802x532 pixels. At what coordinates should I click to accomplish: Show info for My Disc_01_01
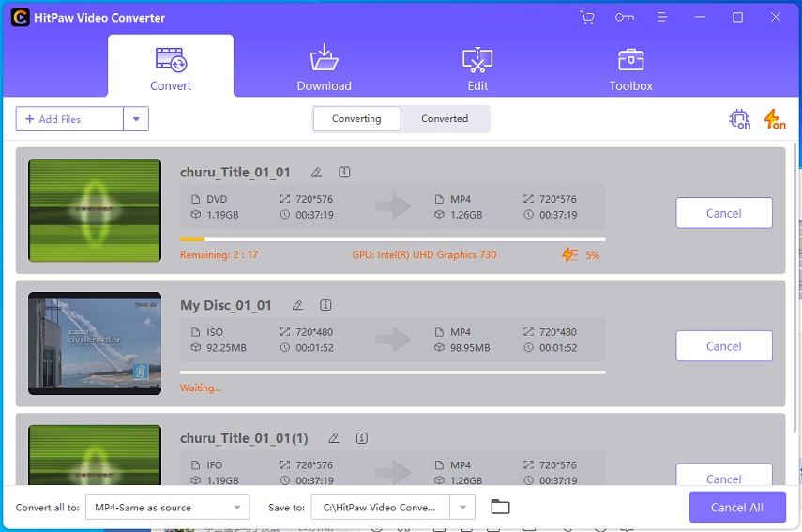pos(325,305)
